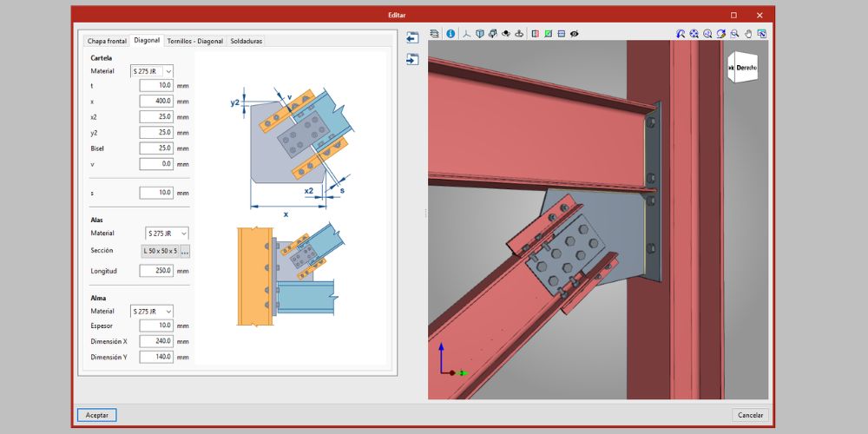Screen dimensions: 868x434
Task: Click the Cancelar button
Action: 750,415
